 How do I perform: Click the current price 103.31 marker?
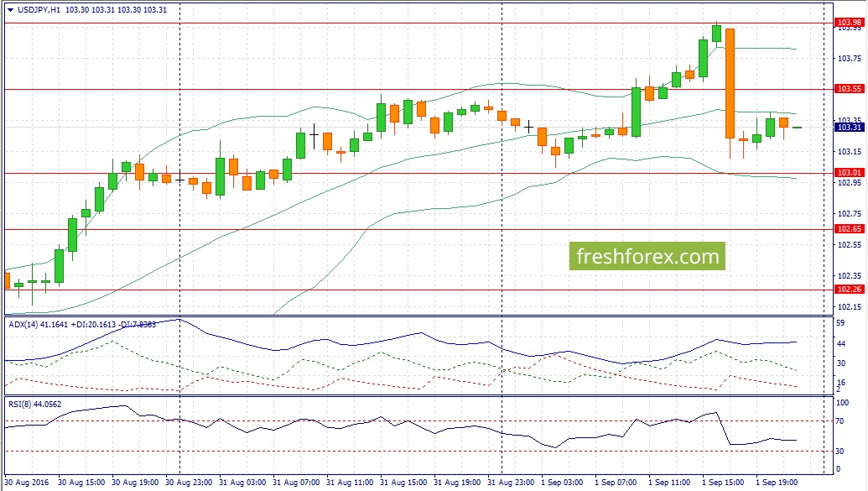click(849, 128)
